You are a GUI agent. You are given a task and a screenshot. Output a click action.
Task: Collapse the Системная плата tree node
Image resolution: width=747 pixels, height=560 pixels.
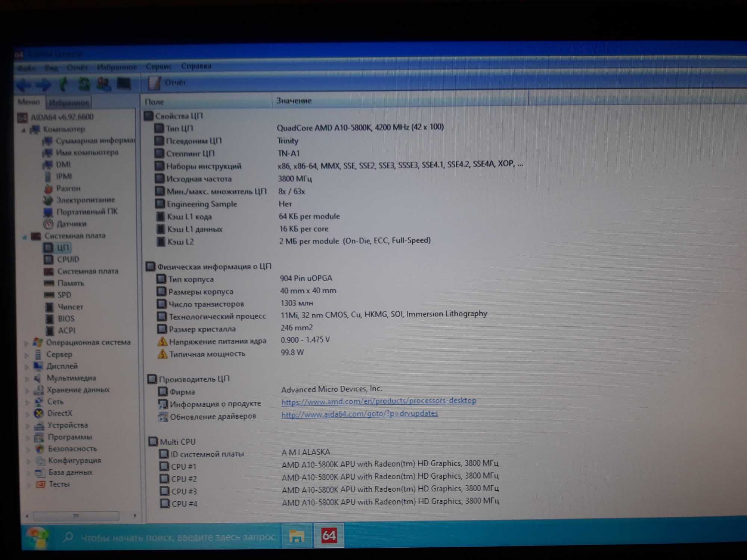pyautogui.click(x=25, y=237)
